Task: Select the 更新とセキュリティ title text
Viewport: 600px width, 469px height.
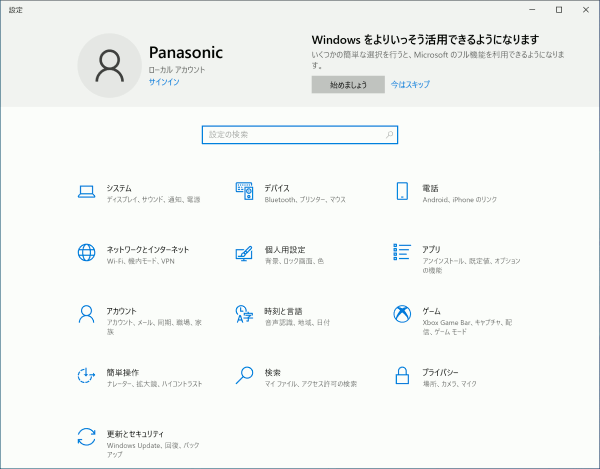Action: 135,434
